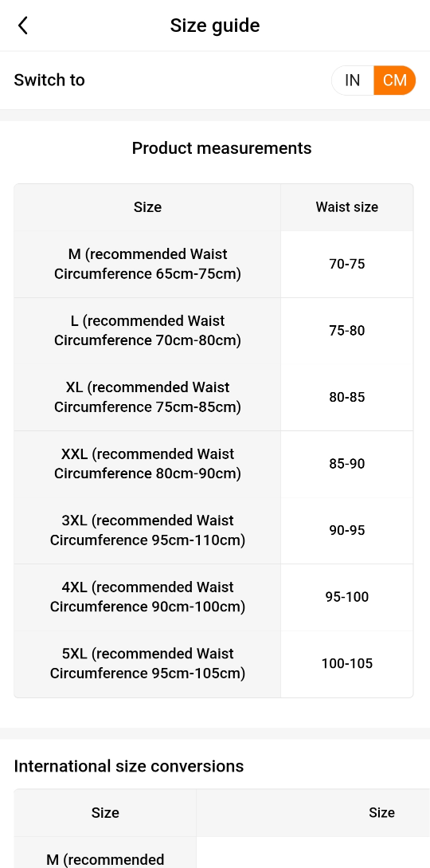Click the 70-75 waist value
Image resolution: width=430 pixels, height=868 pixels.
[x=347, y=264]
